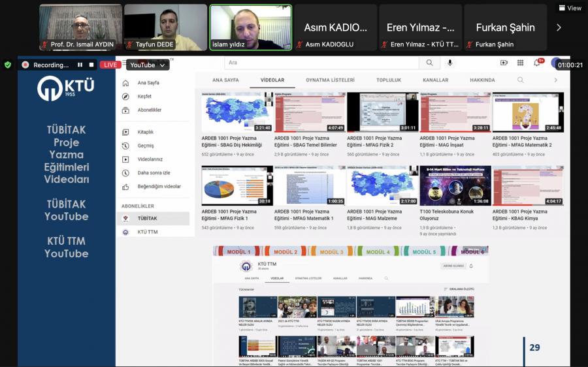The image size is (588, 367).
Task: Click the KTÜ TTM channel icon in subscriptions
Action: 125,232
